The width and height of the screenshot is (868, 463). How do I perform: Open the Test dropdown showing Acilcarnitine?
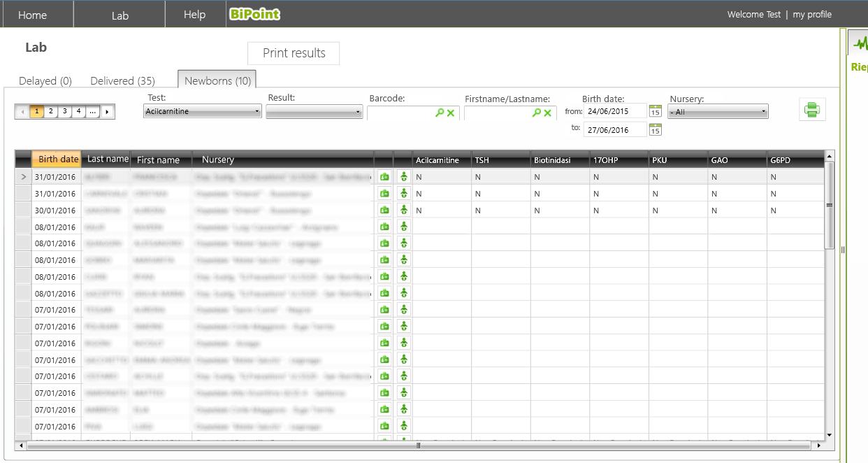click(202, 111)
